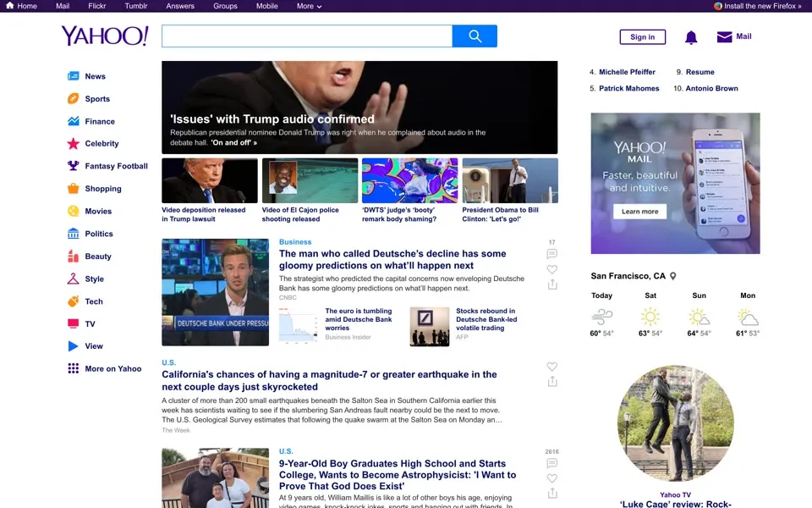Open El Cajon police shooting thumbnail
This screenshot has width=812, height=508.
click(x=310, y=180)
